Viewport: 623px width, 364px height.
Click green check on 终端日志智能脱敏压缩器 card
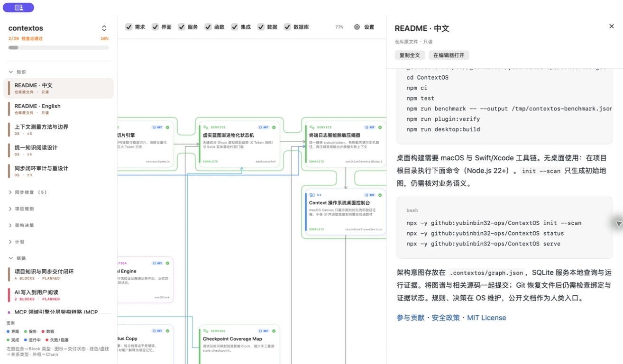[x=380, y=127]
